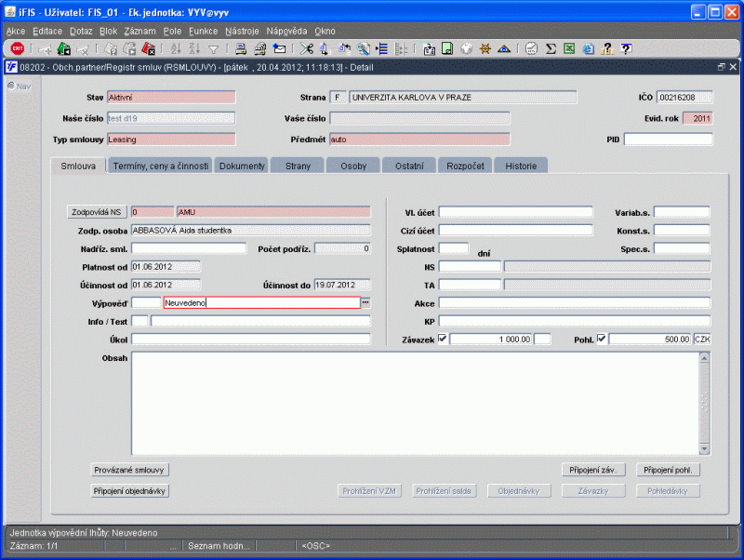Click the Účinnost do date field

[x=342, y=285]
